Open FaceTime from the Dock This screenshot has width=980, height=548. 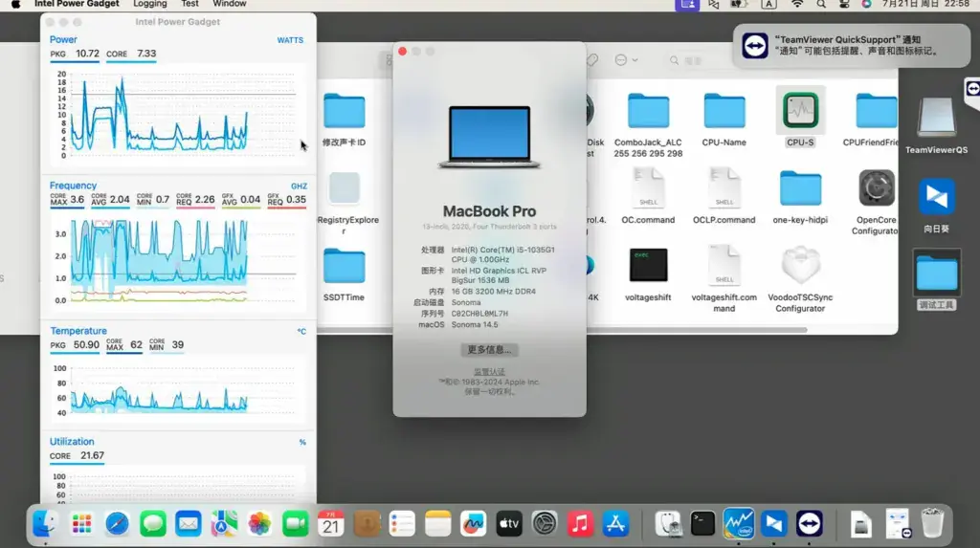pyautogui.click(x=295, y=524)
